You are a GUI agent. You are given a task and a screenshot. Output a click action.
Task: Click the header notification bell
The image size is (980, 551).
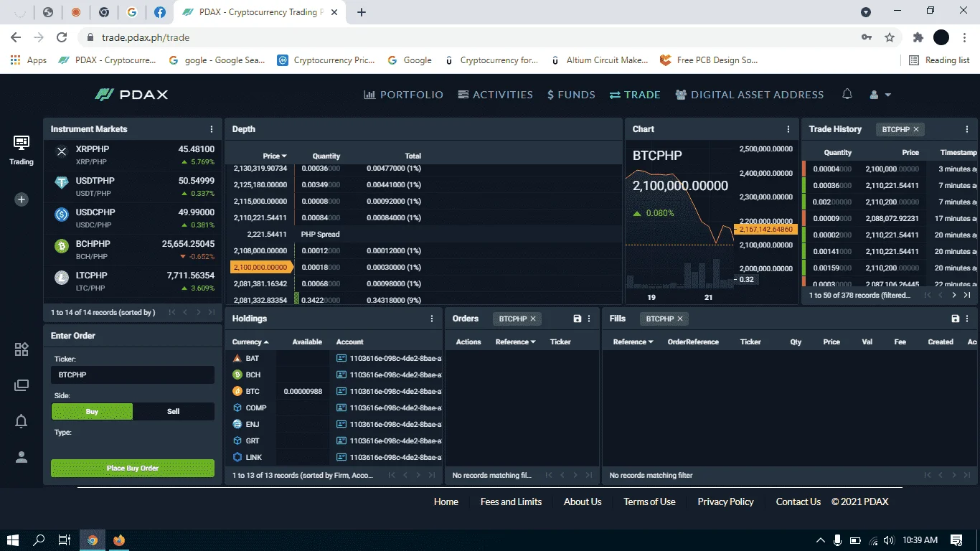847,94
